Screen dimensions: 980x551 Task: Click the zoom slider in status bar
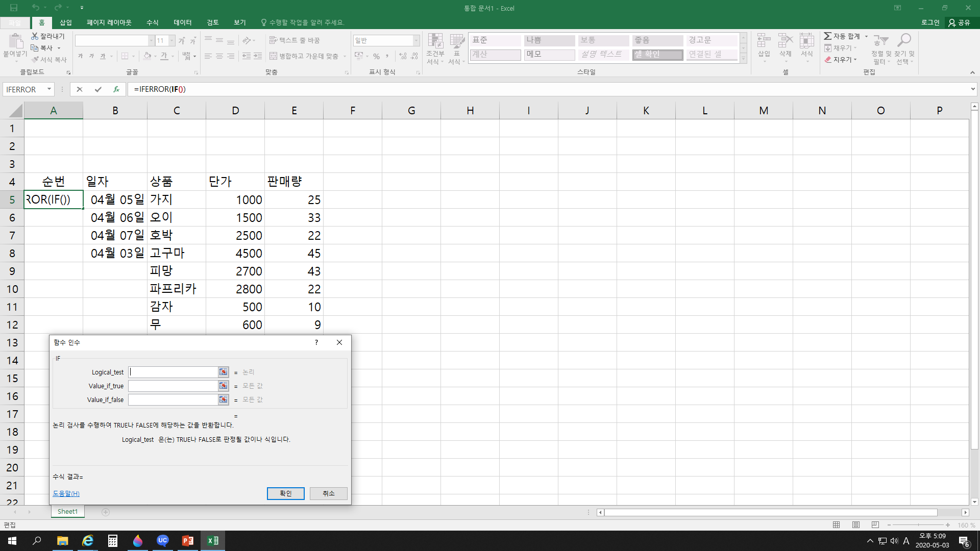click(918, 525)
